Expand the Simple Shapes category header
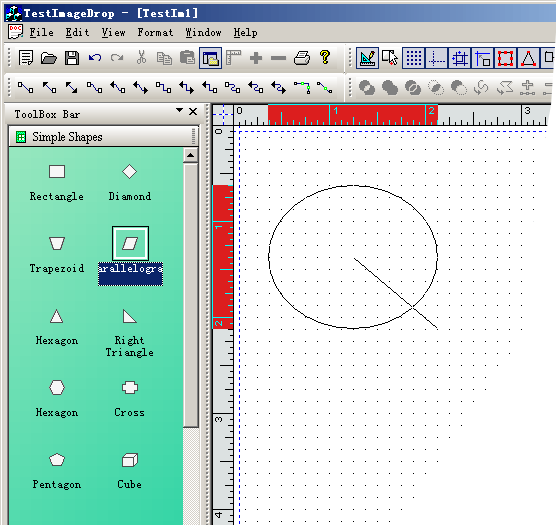Viewport: 556px width, 525px height. [104, 137]
